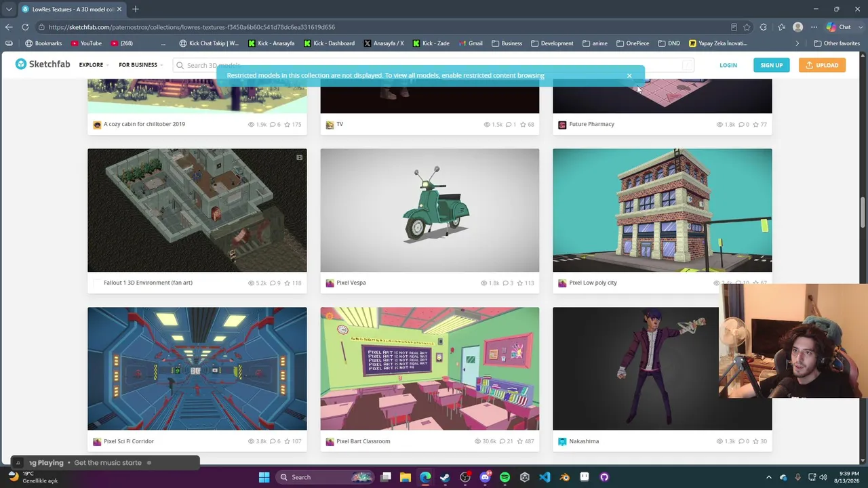868x488 pixels.
Task: Click the browser back arrow
Action: click(9, 27)
